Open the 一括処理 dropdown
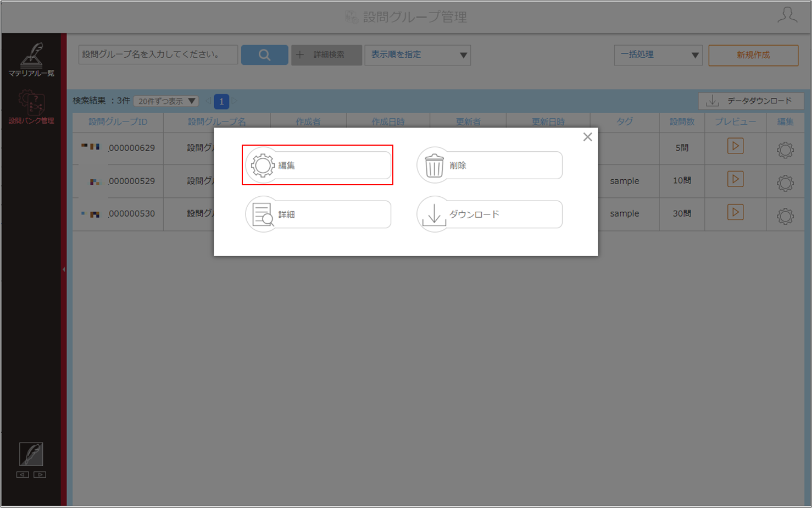Viewport: 812px width, 508px height. click(x=658, y=55)
